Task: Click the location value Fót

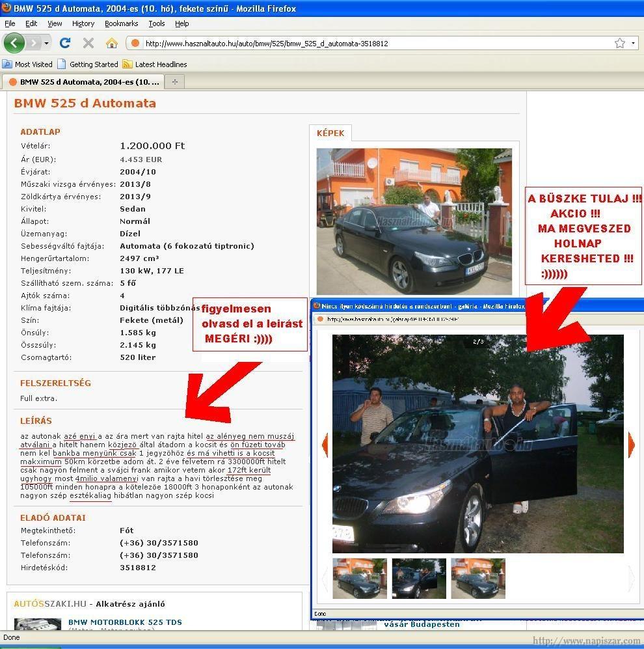Action: click(x=127, y=531)
